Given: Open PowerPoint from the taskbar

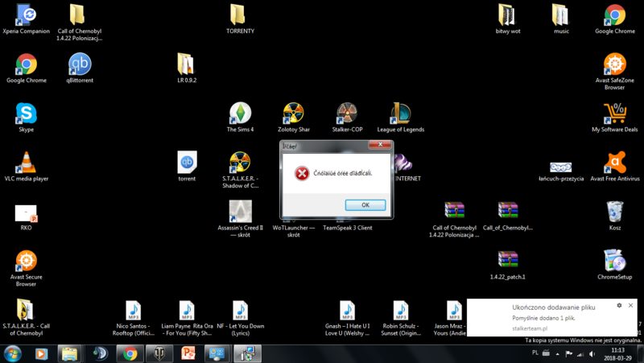Looking at the screenshot, I should pyautogui.click(x=188, y=353).
